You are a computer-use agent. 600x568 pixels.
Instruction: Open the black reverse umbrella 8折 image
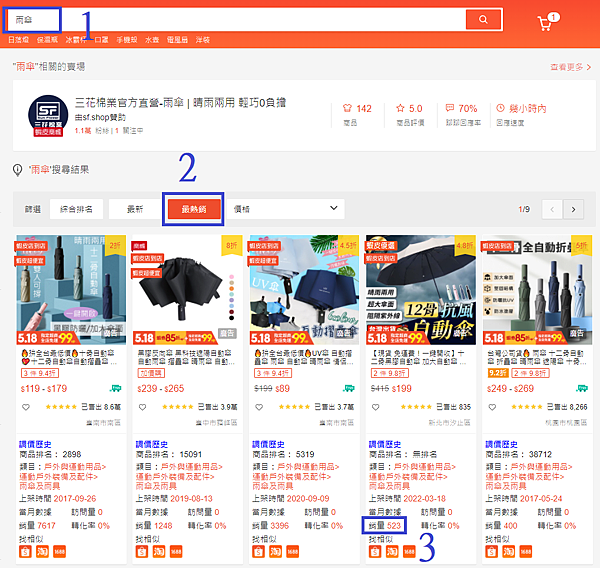point(188,290)
